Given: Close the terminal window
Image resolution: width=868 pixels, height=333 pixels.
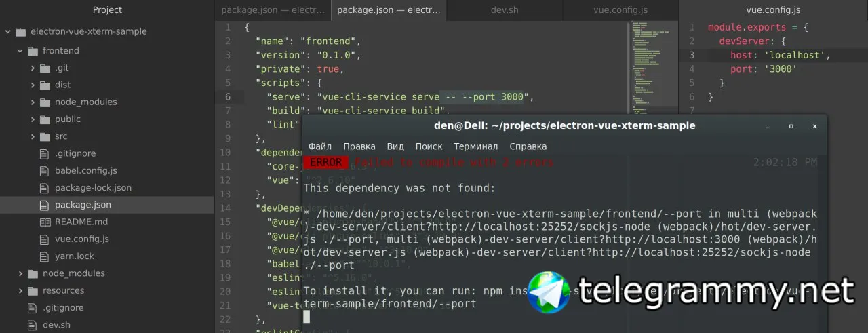Looking at the screenshot, I should 814,126.
